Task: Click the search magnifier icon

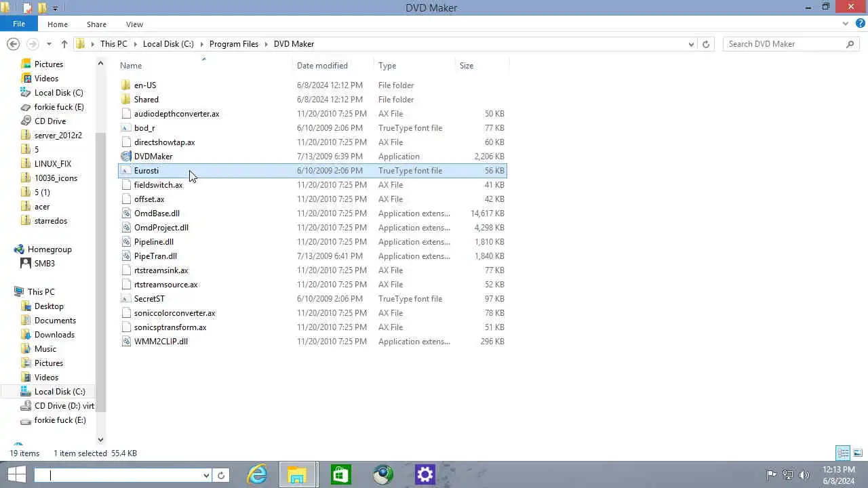Action: click(850, 44)
